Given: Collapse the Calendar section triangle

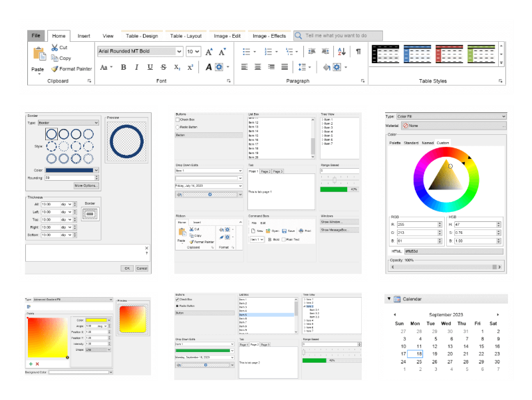Looking at the screenshot, I should point(389,298).
